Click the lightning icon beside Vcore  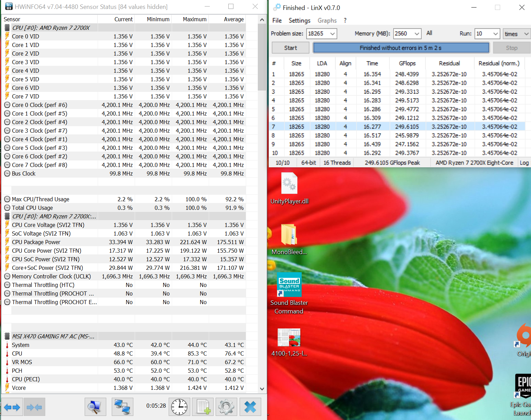pyautogui.click(x=7, y=387)
